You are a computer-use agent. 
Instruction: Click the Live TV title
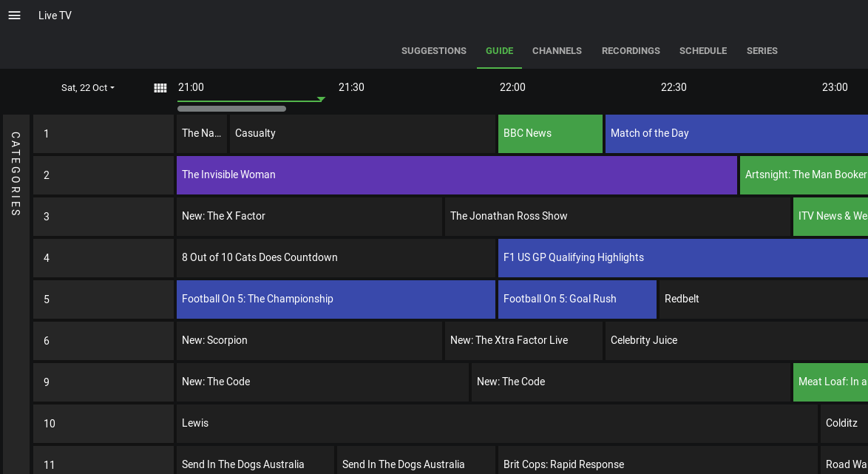(x=55, y=15)
